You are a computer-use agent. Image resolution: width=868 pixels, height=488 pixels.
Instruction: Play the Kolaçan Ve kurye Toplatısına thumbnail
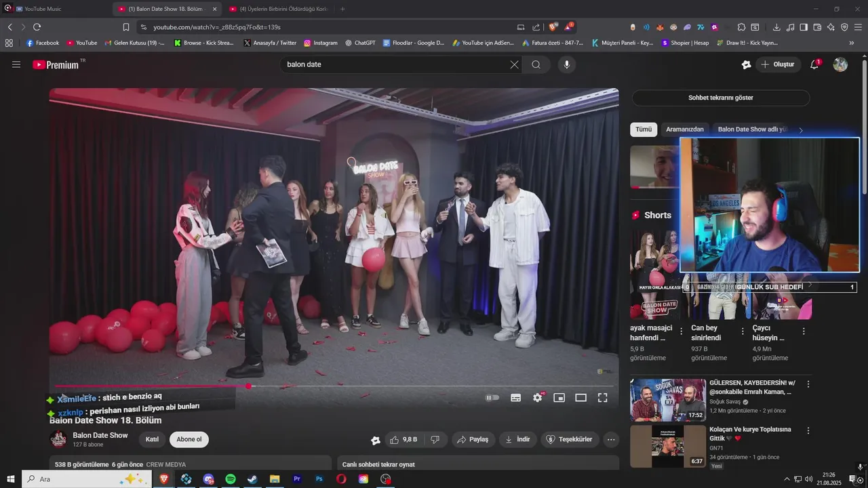(668, 446)
